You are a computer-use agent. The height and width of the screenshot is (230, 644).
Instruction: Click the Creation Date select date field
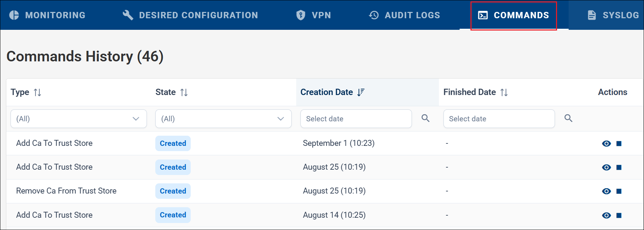tap(356, 119)
